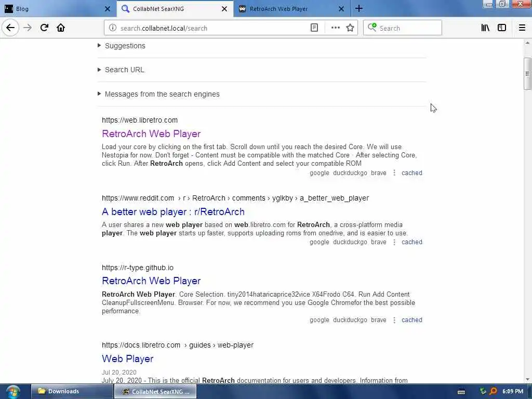Open r-type.github.io RetroArch Web Player result
Screen dimensions: 532x399
click(151, 281)
